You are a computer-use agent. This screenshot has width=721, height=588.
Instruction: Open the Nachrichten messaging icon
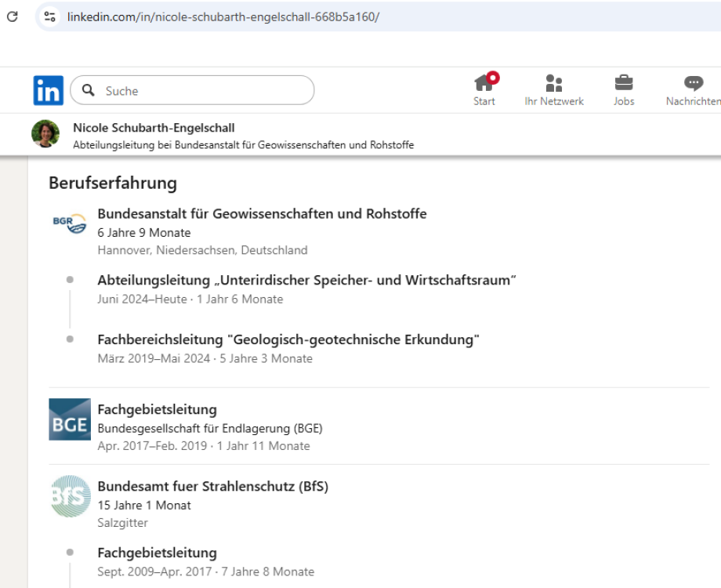(692, 82)
